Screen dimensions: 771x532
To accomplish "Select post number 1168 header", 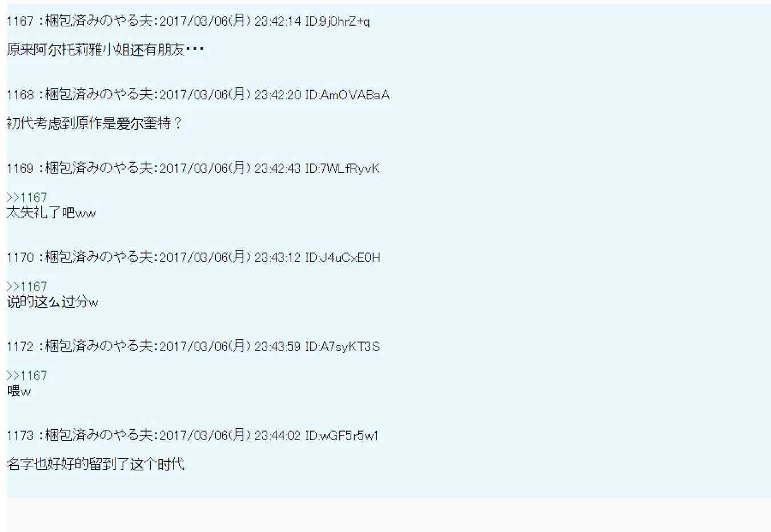I will (20, 95).
